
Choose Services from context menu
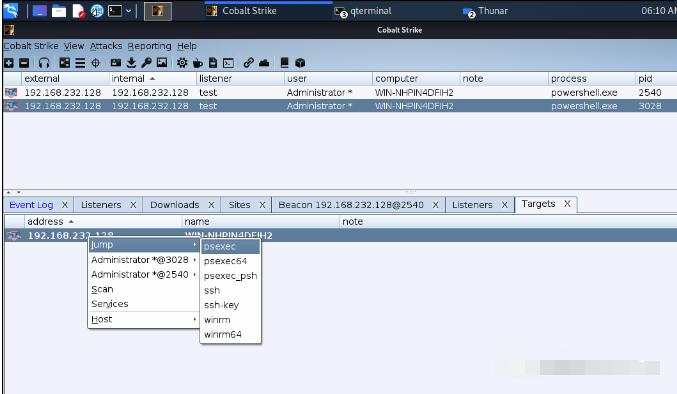point(144,304)
